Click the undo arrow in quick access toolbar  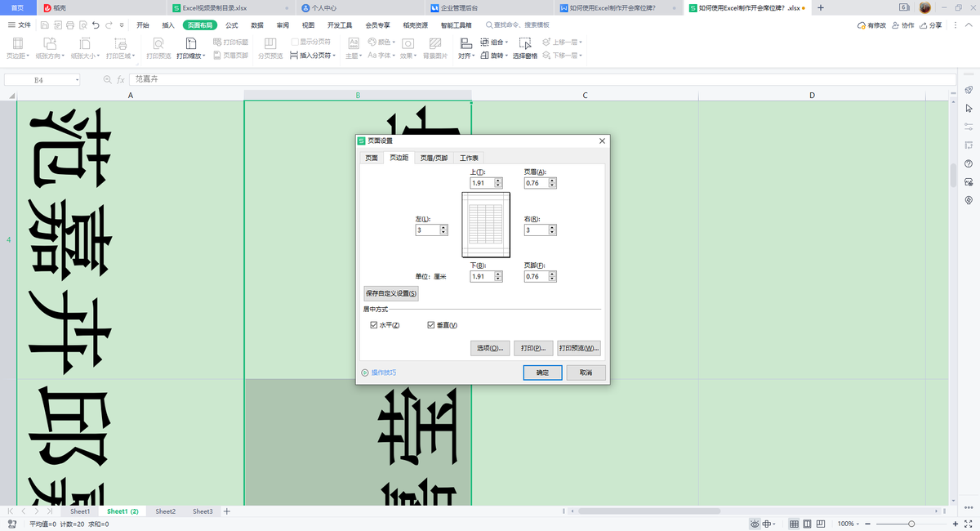pyautogui.click(x=96, y=25)
